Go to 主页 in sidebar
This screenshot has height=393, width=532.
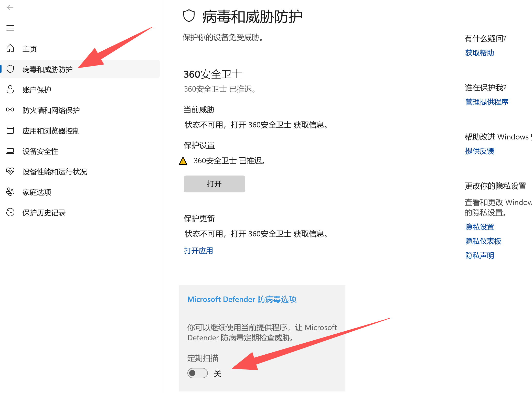(x=80, y=49)
